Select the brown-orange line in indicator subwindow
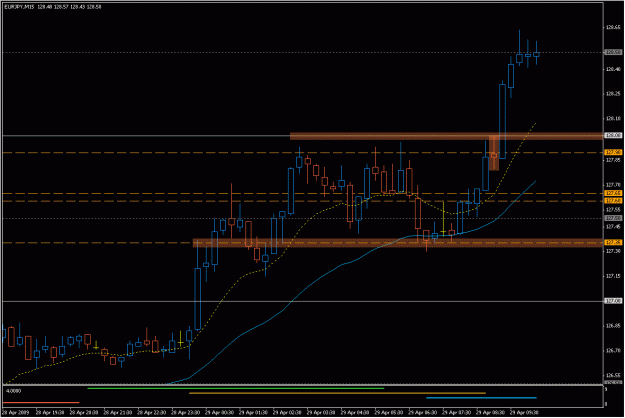625x418 pixels. (x=337, y=393)
